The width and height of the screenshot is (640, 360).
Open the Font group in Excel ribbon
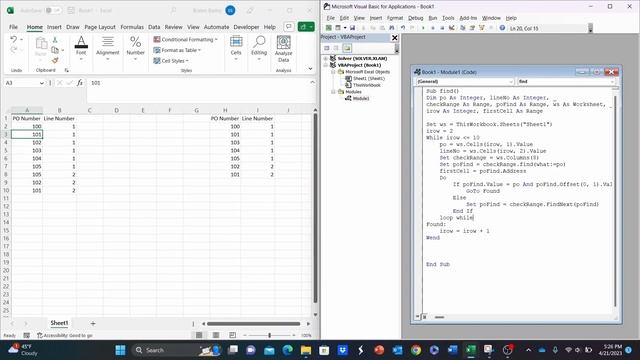[x=81, y=48]
